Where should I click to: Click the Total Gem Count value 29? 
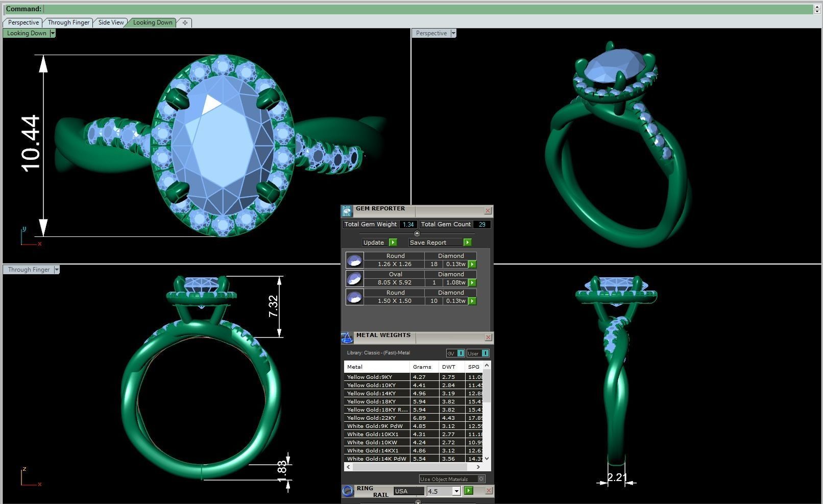coord(482,224)
